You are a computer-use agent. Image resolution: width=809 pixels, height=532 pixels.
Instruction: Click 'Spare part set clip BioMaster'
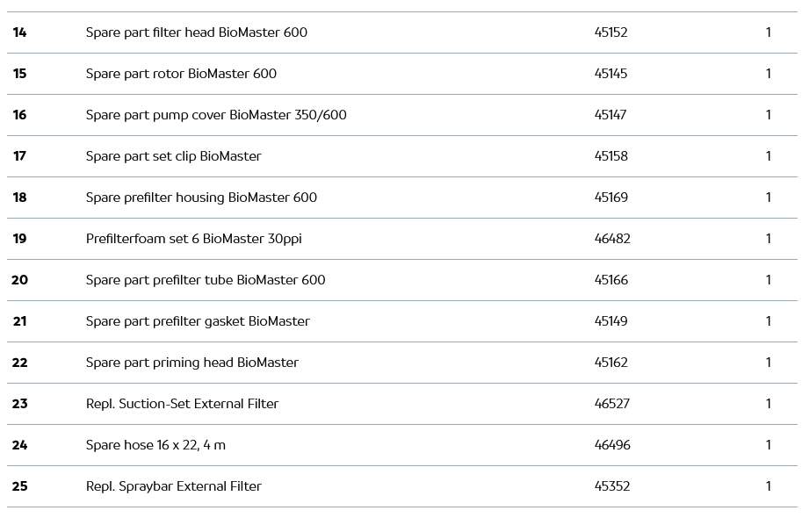[173, 156]
